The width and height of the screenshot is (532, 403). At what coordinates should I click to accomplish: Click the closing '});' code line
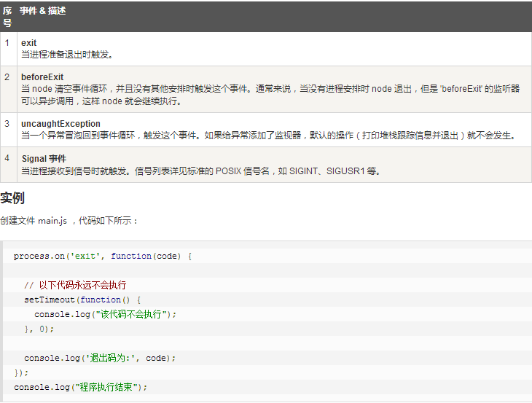tap(21, 373)
